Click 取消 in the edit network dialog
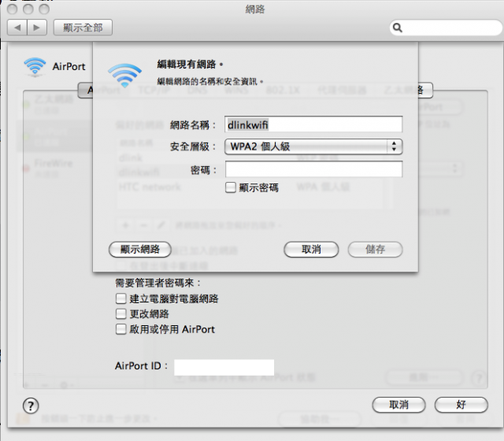The width and height of the screenshot is (504, 441). [x=311, y=250]
